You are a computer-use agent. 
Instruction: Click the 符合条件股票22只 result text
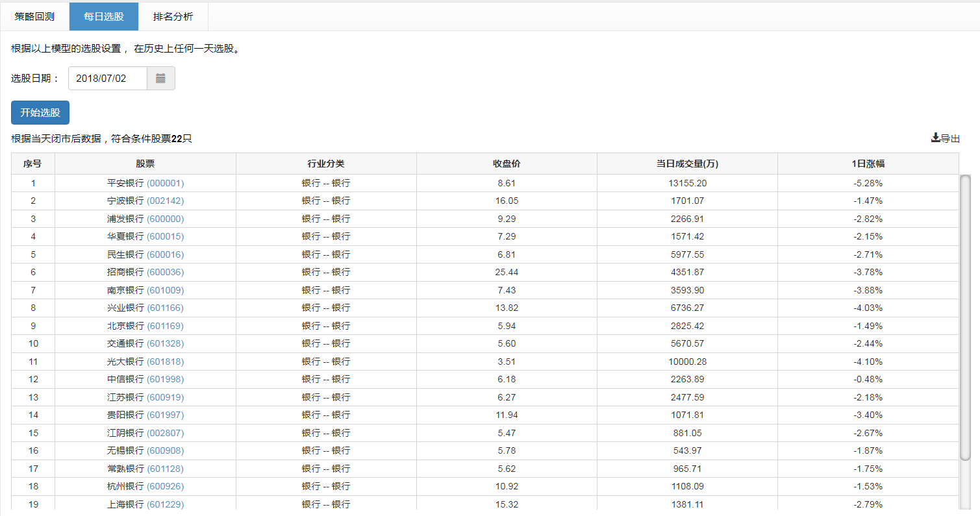pos(151,138)
